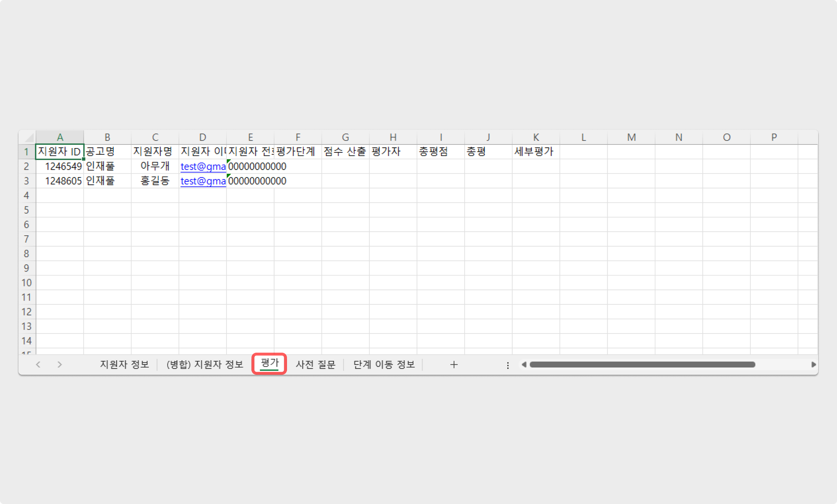
Task: Open the 단계 이동 정보 tab
Action: click(x=384, y=364)
